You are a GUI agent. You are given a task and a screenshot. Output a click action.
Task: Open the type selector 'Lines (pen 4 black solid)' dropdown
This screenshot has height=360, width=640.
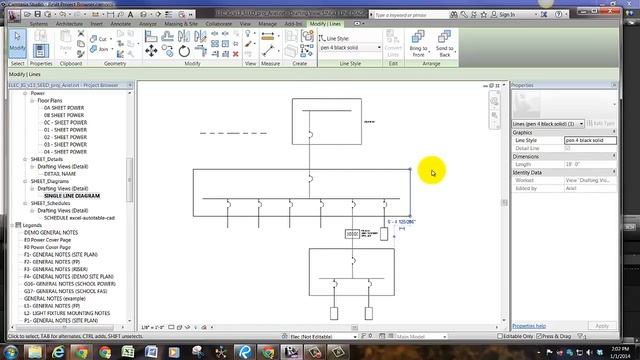click(548, 123)
